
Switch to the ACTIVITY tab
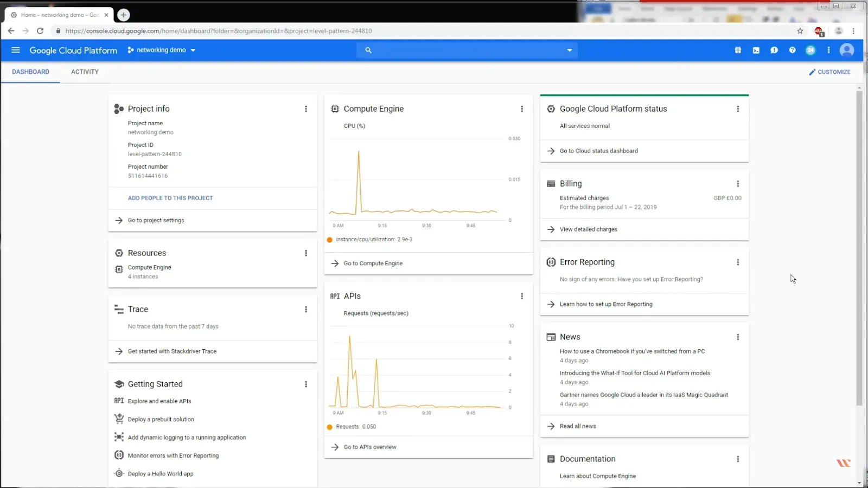point(85,72)
